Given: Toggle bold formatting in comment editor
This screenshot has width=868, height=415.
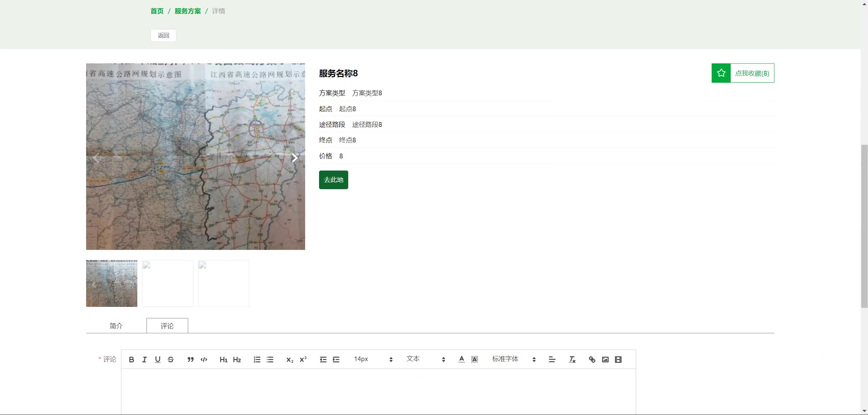Looking at the screenshot, I should pos(132,359).
